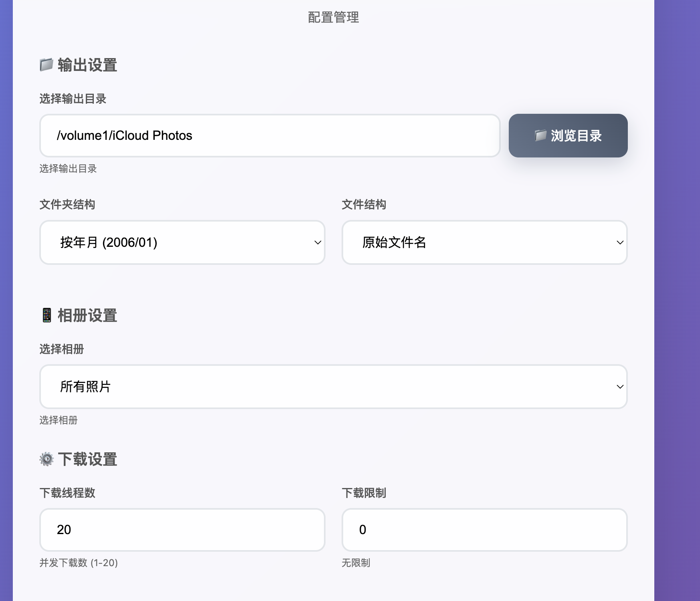
Task: Click the 文件结构 field label
Action: pos(364,205)
